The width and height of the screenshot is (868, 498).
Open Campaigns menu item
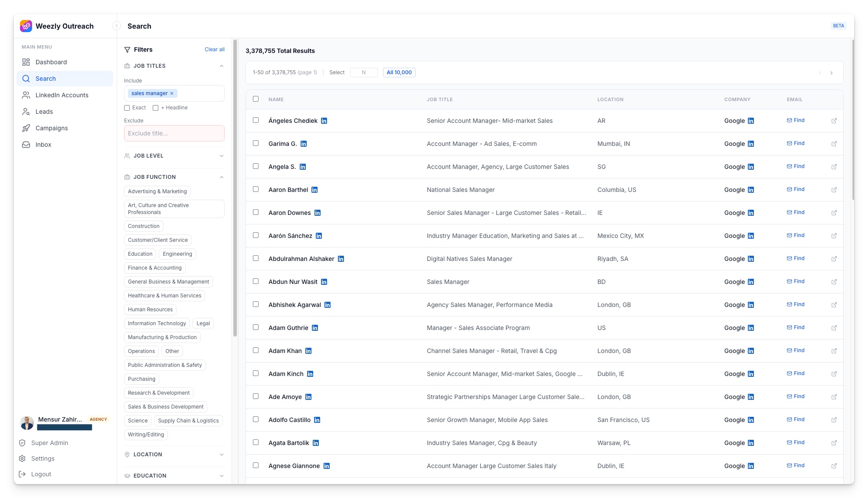(x=65, y=128)
